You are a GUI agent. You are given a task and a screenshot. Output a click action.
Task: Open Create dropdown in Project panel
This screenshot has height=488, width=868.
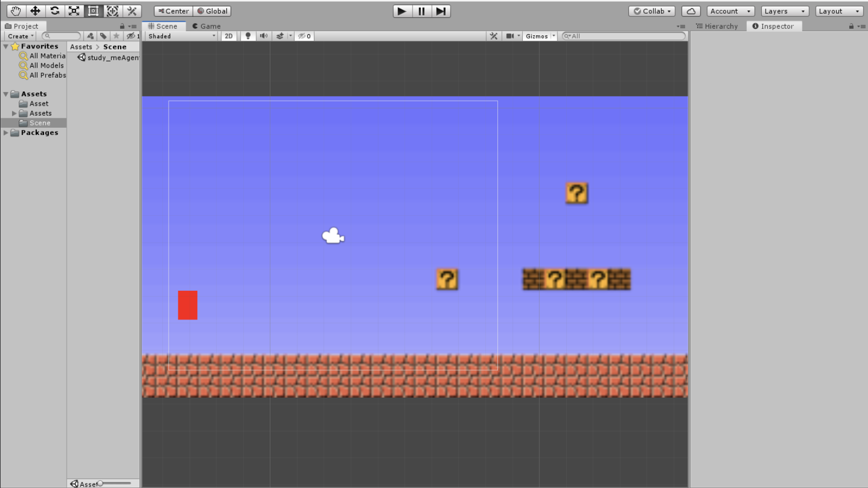(21, 36)
